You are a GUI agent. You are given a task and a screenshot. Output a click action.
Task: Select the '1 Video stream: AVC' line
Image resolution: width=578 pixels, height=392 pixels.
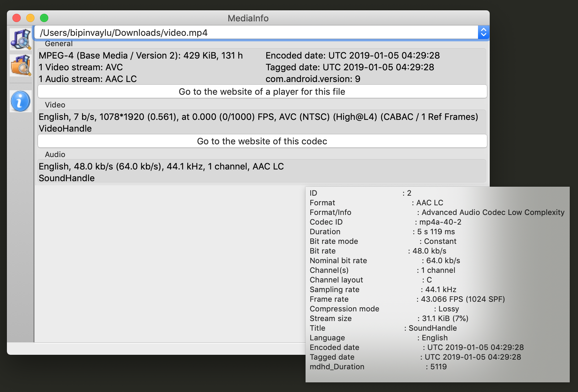tap(81, 67)
